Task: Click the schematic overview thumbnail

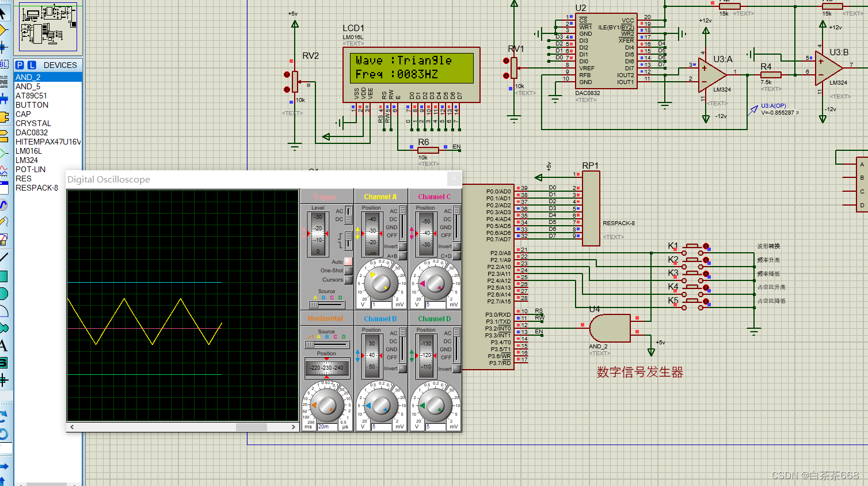Action: click(x=48, y=28)
